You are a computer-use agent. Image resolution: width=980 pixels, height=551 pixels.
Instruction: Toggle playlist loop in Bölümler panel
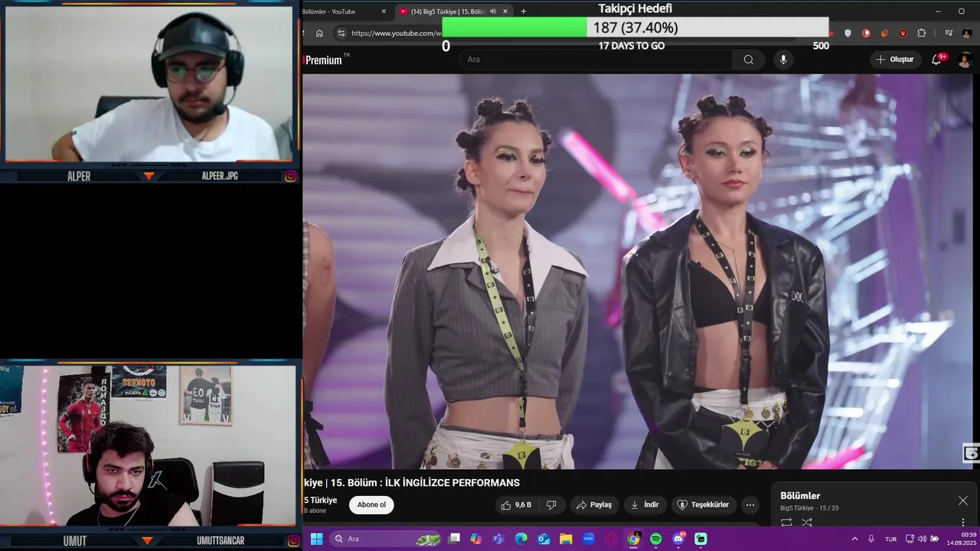click(786, 522)
